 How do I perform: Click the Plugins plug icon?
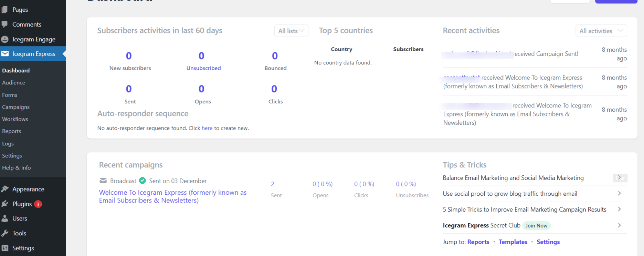pyautogui.click(x=5, y=204)
